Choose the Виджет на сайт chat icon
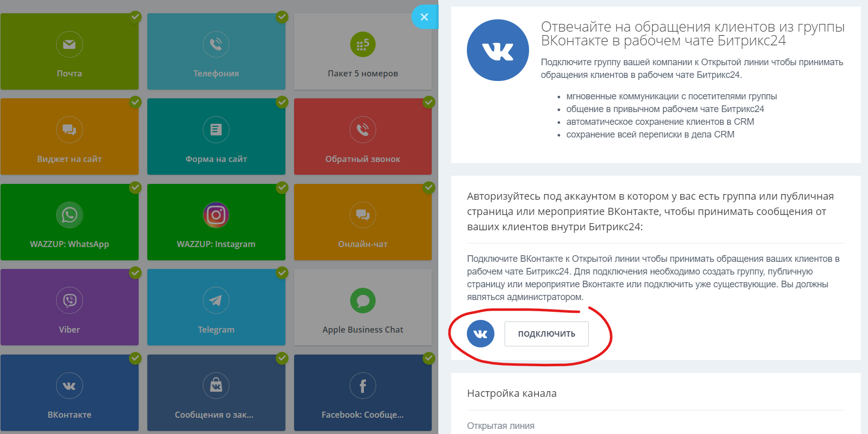 (x=69, y=129)
